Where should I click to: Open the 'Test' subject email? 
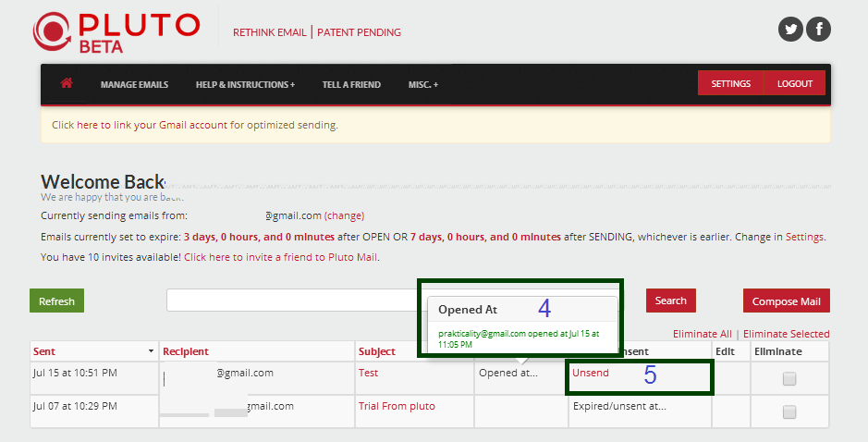point(368,373)
